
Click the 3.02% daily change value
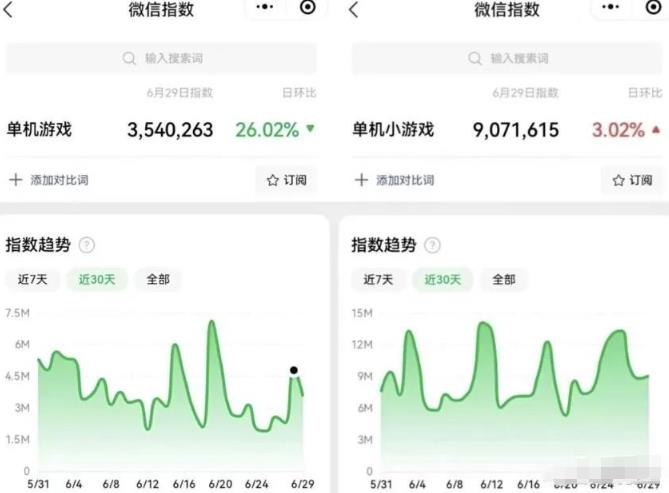pyautogui.click(x=618, y=130)
